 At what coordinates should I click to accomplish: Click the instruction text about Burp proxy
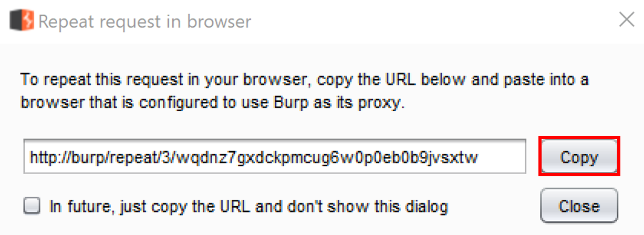(305, 91)
